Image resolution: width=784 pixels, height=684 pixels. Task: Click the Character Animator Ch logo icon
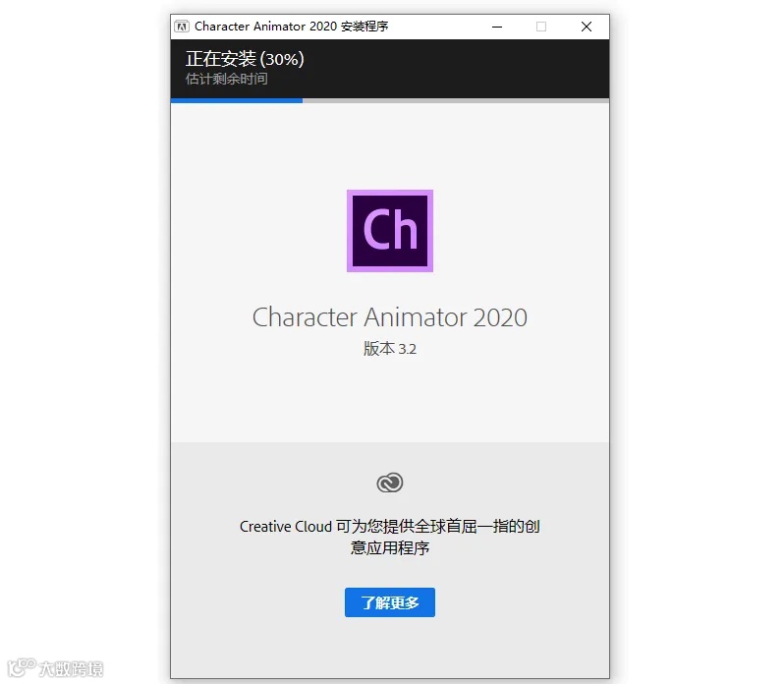click(x=390, y=231)
